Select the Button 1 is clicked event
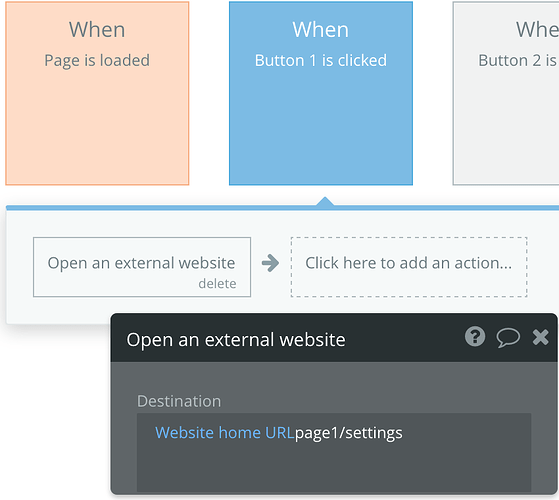The image size is (559, 500). (321, 93)
